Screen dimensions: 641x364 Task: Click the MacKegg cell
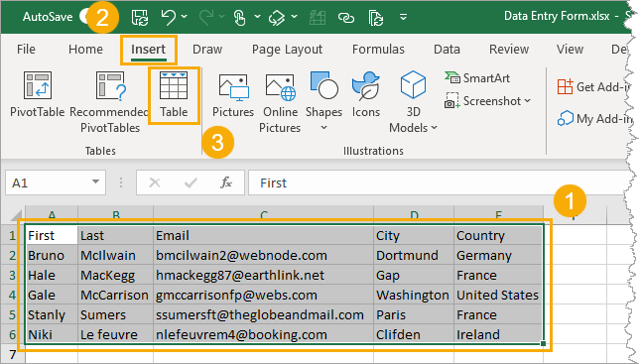(x=115, y=276)
